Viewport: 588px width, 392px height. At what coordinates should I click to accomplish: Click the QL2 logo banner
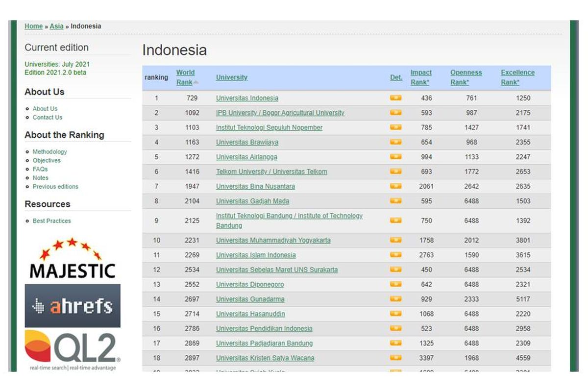point(73,349)
